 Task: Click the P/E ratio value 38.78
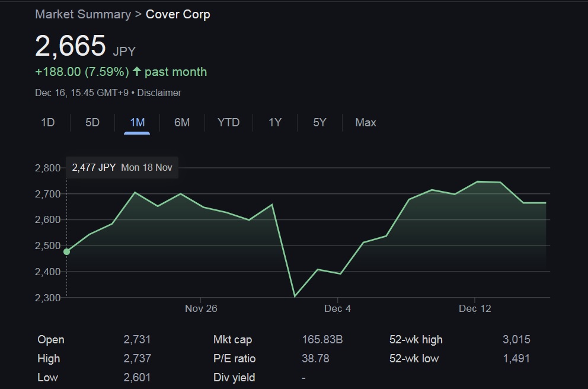315,358
